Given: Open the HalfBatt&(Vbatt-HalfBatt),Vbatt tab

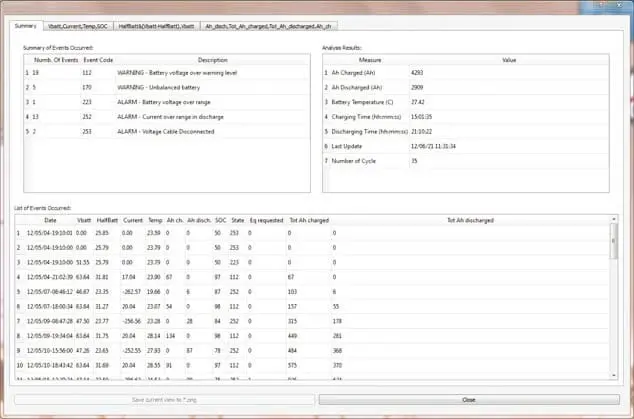Looking at the screenshot, I should [156, 26].
